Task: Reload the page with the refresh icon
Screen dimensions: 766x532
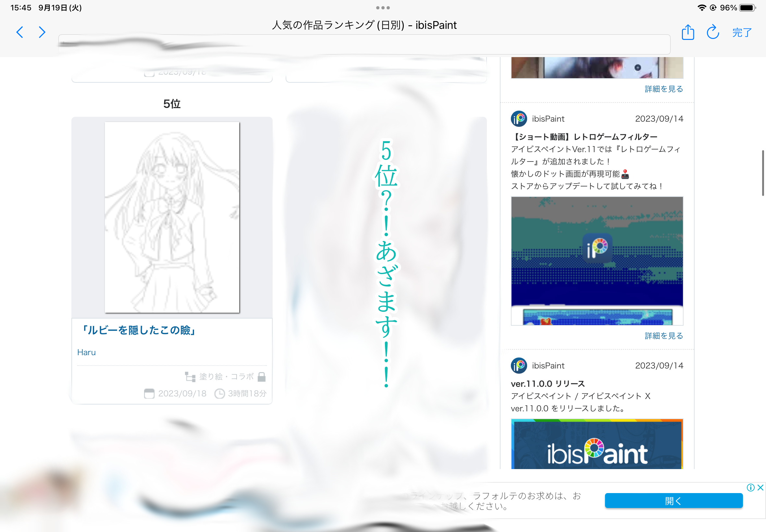Action: pyautogui.click(x=713, y=32)
